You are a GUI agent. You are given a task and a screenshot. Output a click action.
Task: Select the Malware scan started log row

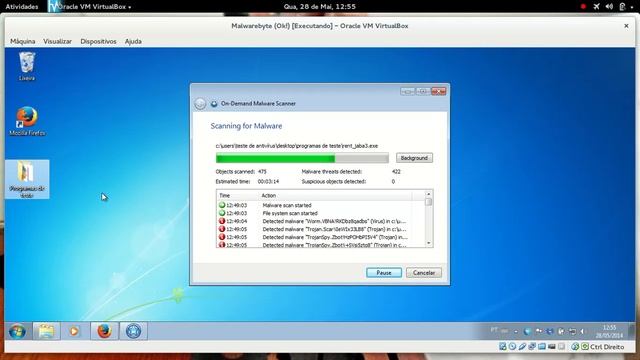[320, 205]
